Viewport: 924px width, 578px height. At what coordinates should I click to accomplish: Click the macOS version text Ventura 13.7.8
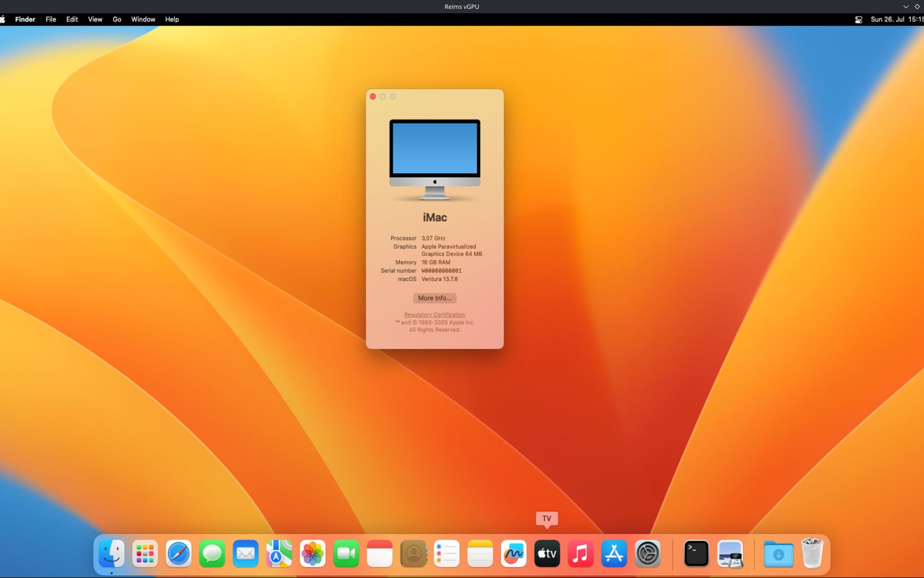click(x=439, y=279)
